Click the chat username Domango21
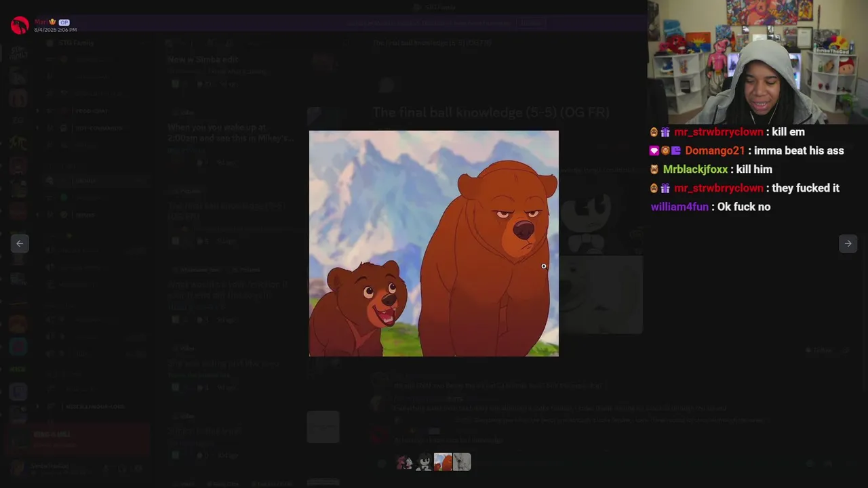 point(715,150)
